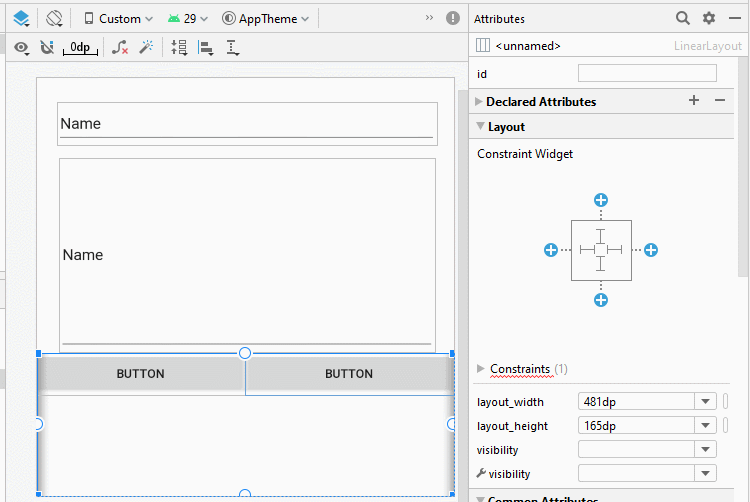Remove declared attribute with minus
Viewport: 750px width, 502px height.
(x=720, y=100)
